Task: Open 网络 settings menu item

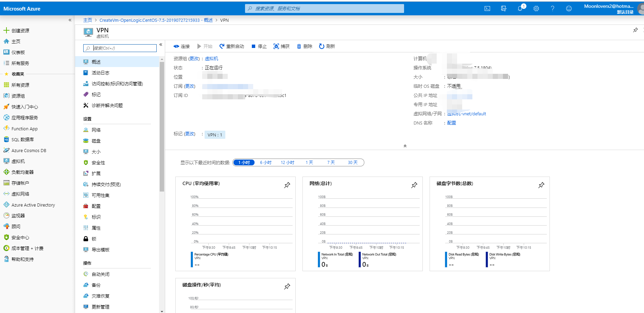Action: pos(117,130)
